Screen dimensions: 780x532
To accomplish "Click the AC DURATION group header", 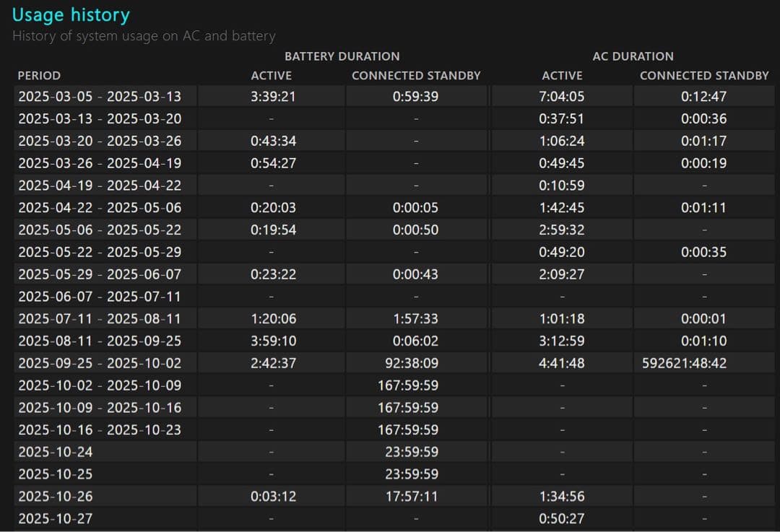I will [633, 56].
